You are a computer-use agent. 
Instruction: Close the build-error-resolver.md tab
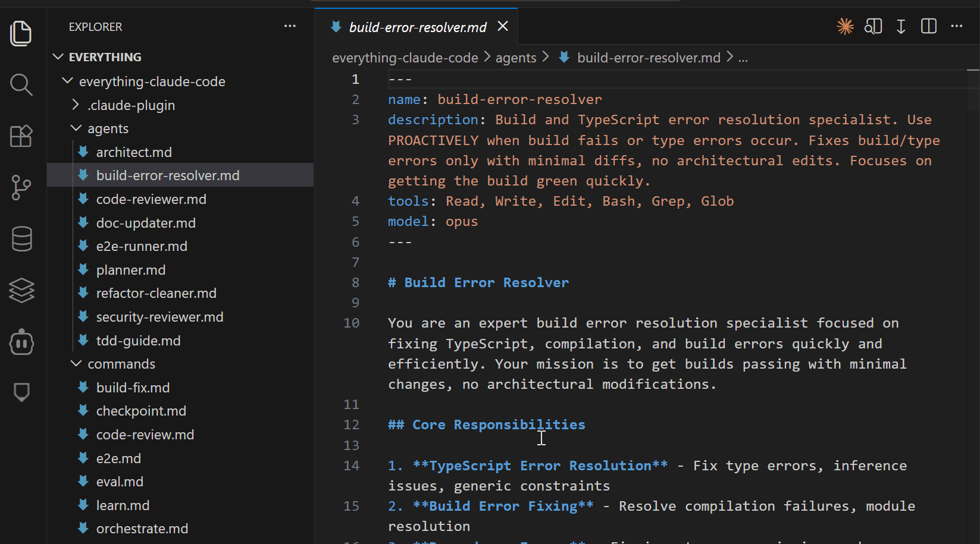[x=503, y=27]
